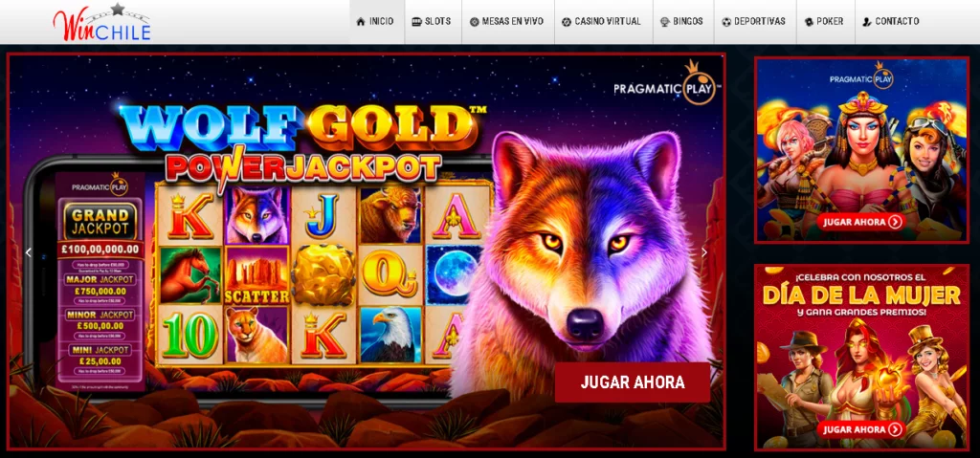Click JUGAR AHORA on Pragmatic Play side banner
This screenshot has width=980, height=458.
point(861,222)
